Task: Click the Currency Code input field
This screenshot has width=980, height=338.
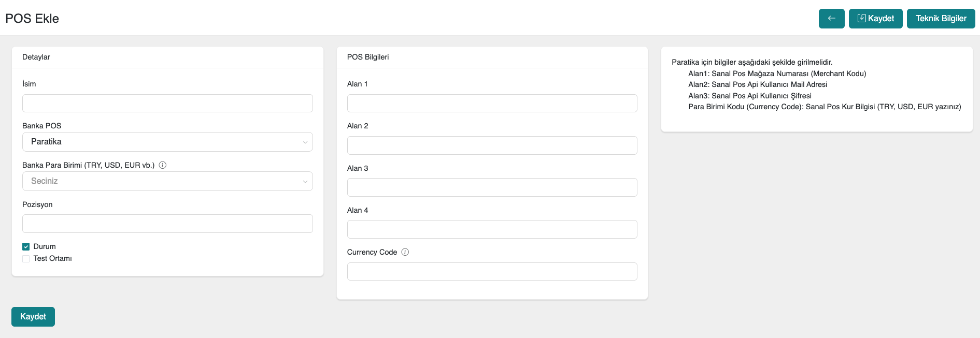Action: pos(492,272)
